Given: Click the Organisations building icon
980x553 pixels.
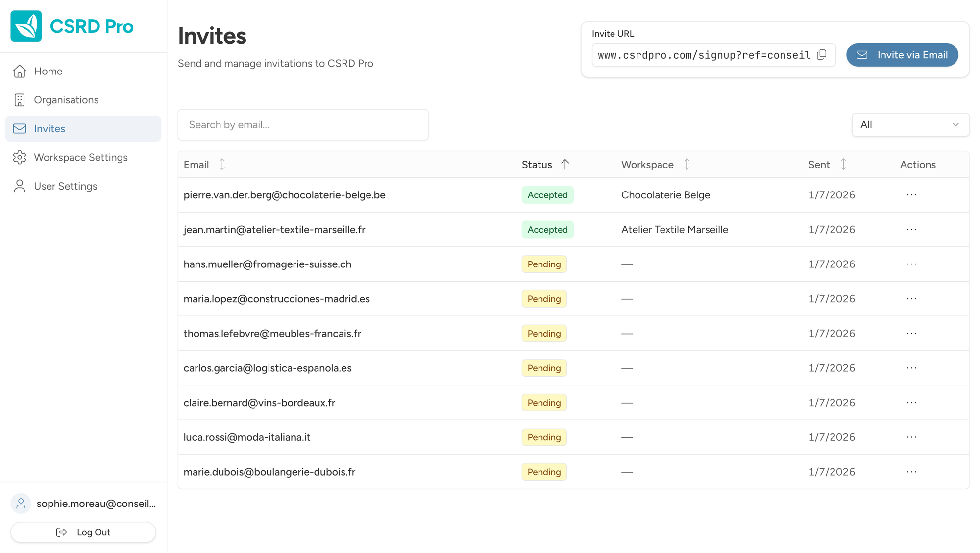Looking at the screenshot, I should (20, 99).
